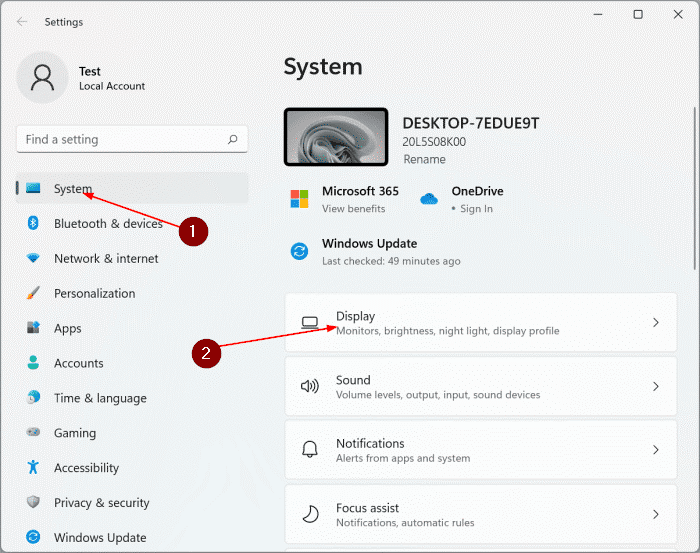
Task: Expand the Sound settings chevron
Action: point(656,387)
